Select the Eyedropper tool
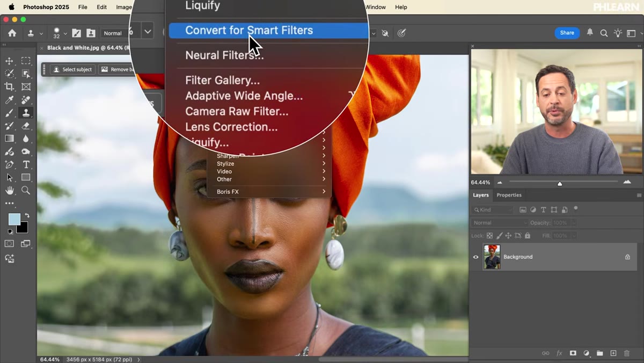The image size is (644, 363). coord(9,100)
